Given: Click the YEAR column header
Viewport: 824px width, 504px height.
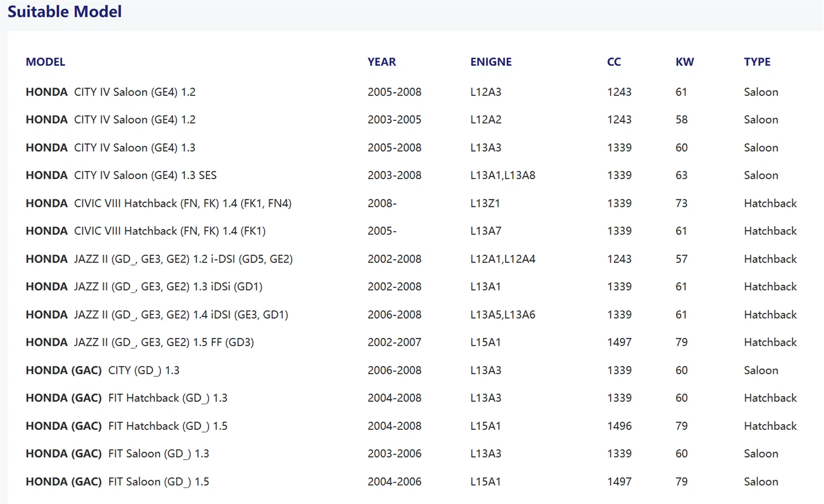Looking at the screenshot, I should pyautogui.click(x=382, y=62).
